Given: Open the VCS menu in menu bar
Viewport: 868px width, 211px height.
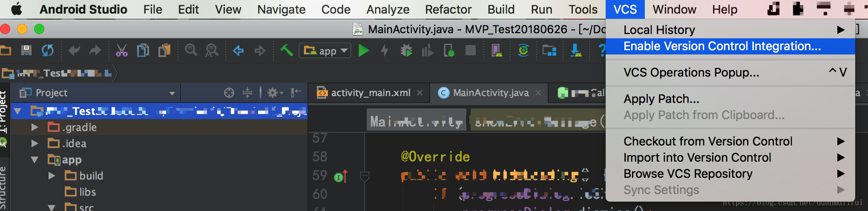Looking at the screenshot, I should point(625,9).
